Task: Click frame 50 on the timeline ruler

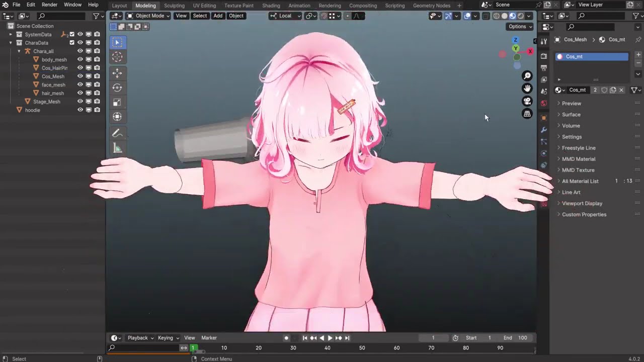Action: click(362, 348)
